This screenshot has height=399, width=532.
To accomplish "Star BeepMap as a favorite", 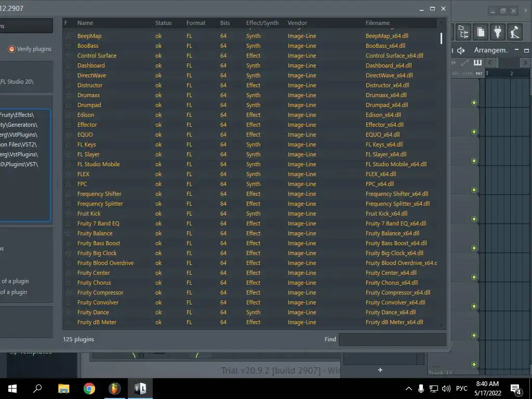I will 68,36.
